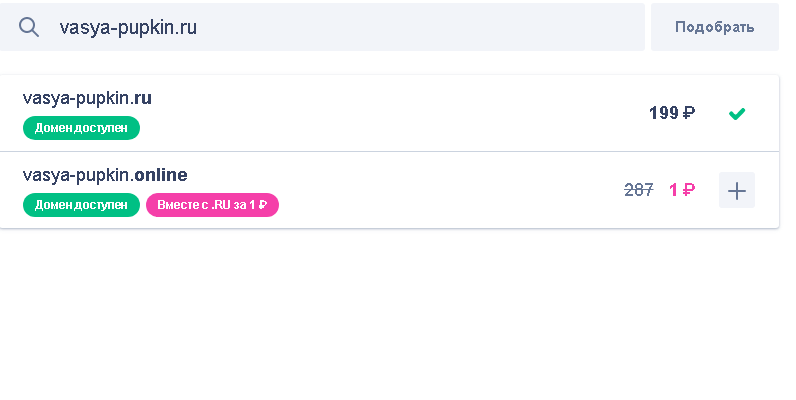This screenshot has width=796, height=400.
Task: Click the crossed-out 287 old price
Action: pyautogui.click(x=639, y=190)
